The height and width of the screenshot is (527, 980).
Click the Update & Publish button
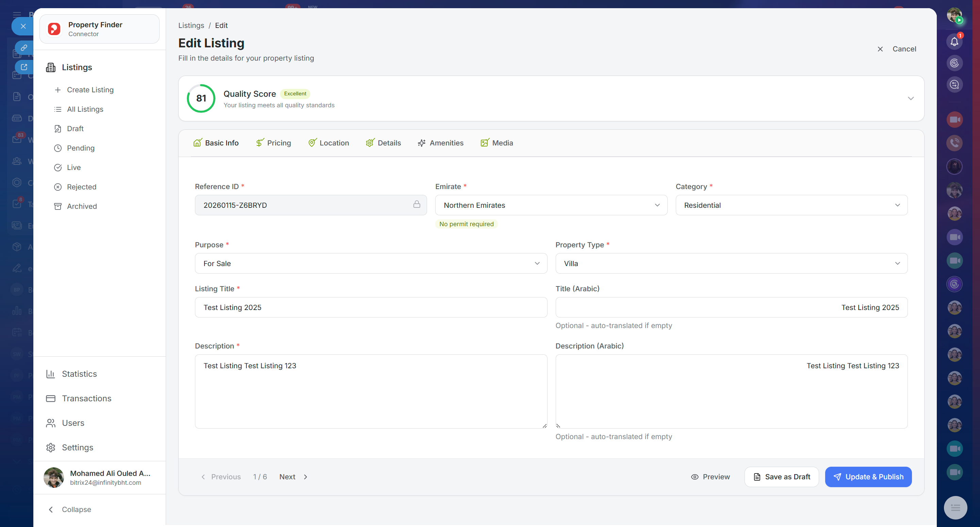[868, 477]
